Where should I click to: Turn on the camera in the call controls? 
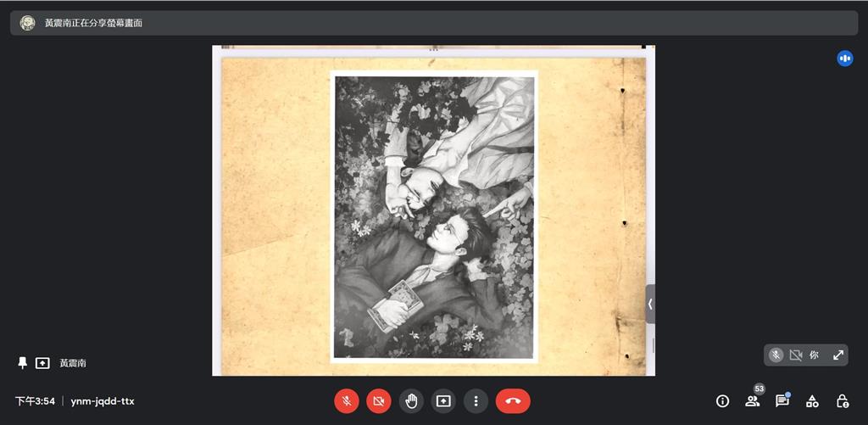[x=379, y=401]
